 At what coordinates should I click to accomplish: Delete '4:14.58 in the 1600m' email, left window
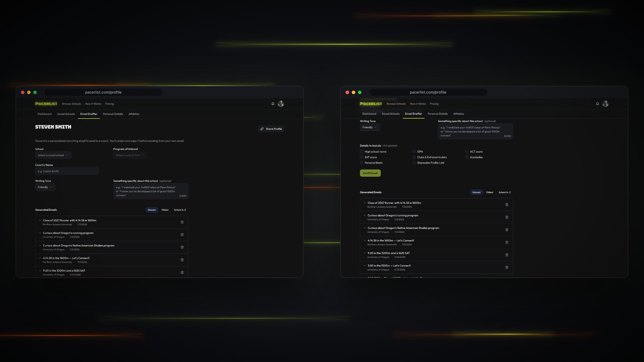pos(182,260)
